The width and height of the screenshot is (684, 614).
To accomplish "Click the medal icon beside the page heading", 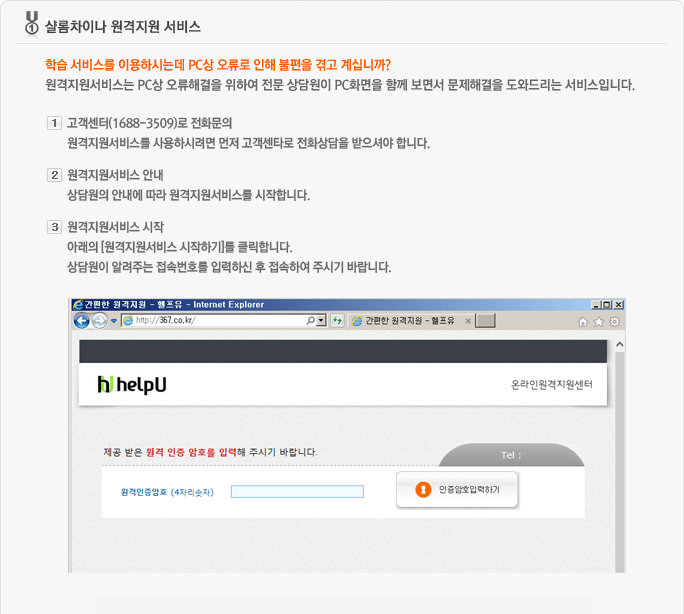I will pos(31,23).
